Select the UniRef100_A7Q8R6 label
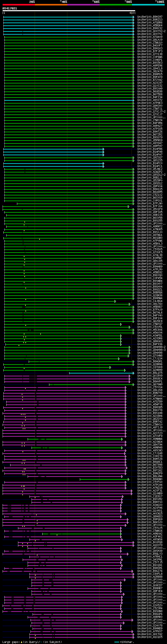 tap(150, 23)
